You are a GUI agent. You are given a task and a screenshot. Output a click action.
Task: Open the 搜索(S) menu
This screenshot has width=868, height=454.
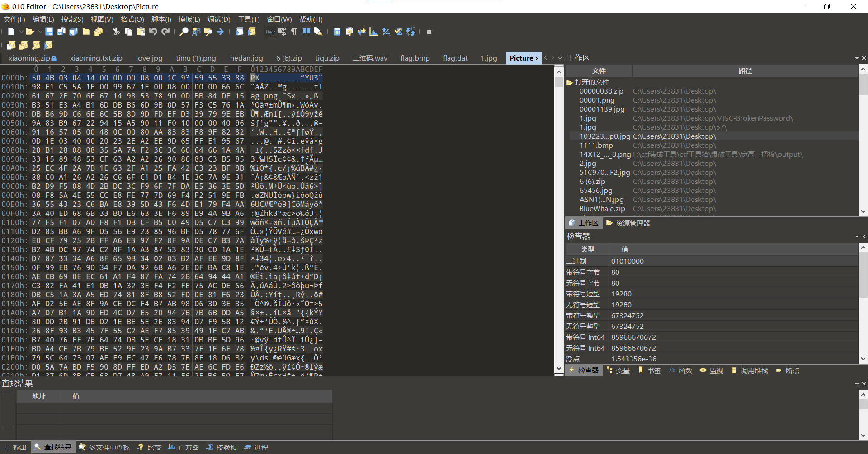[72, 19]
